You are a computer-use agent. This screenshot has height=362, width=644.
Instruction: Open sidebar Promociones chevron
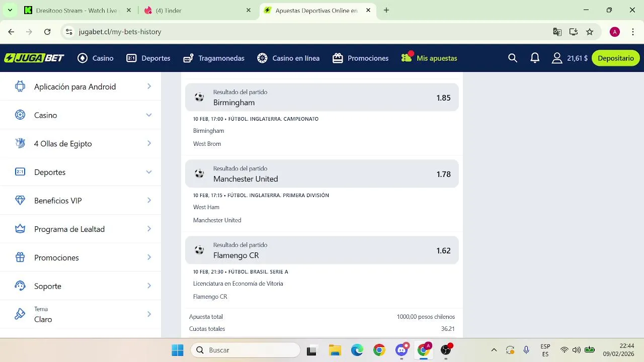point(149,257)
